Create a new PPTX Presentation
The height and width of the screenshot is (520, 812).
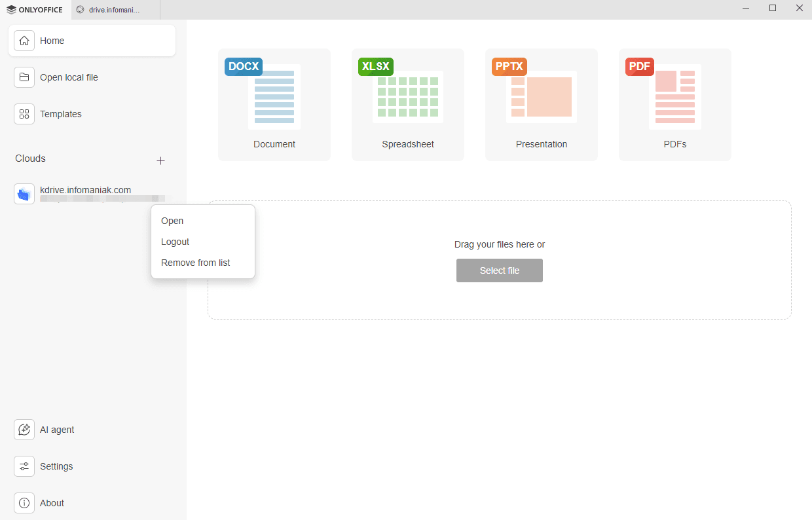542,105
